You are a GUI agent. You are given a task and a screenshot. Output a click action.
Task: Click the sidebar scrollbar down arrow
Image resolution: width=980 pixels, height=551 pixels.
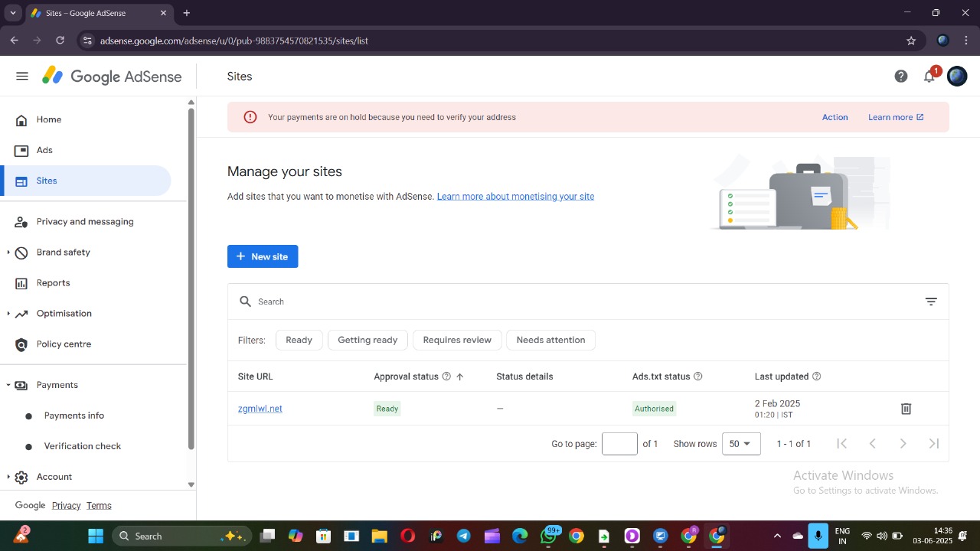191,484
